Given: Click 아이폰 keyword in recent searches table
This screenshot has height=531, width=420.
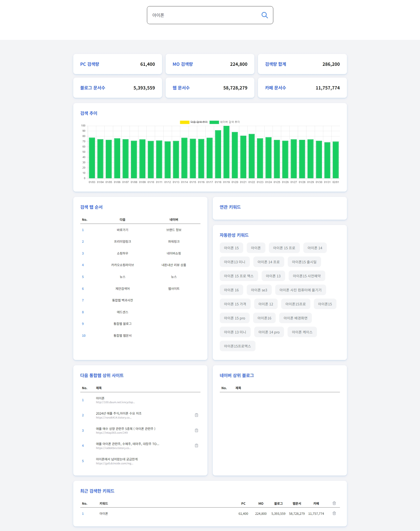Looking at the screenshot, I should 104,513.
